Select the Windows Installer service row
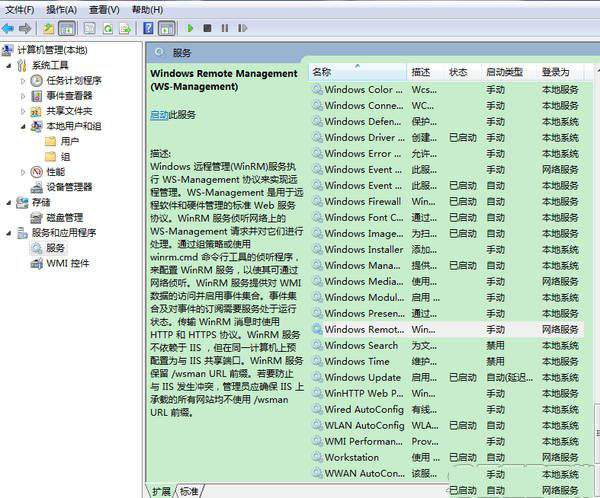 point(448,250)
